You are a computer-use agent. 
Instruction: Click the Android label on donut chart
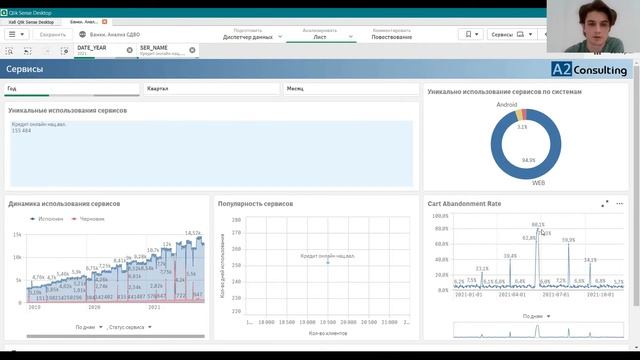coord(507,105)
